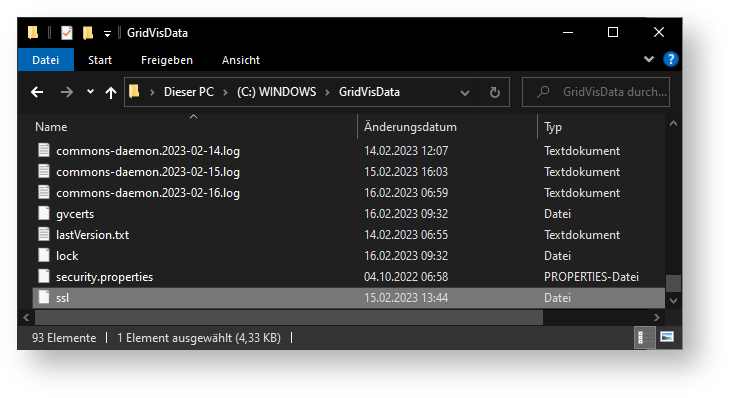The width and height of the screenshot is (731, 398).
Task: Switch to the Freigeben ribbon tab
Action: click(167, 60)
